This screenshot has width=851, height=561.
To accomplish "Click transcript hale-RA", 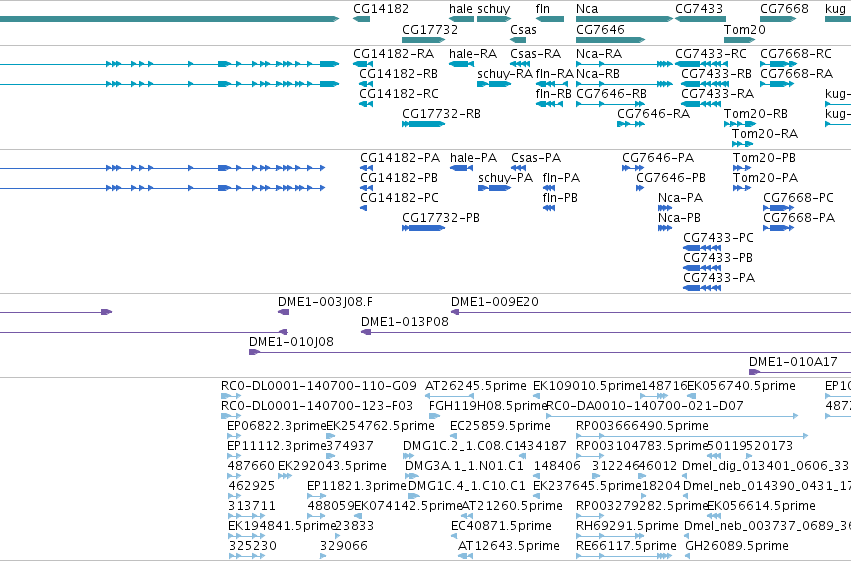I will (473, 54).
